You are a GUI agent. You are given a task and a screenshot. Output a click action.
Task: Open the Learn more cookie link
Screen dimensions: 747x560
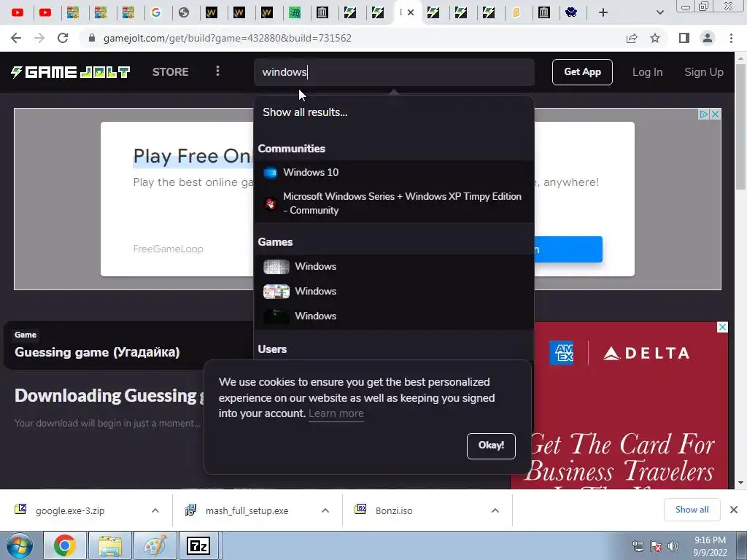(336, 413)
